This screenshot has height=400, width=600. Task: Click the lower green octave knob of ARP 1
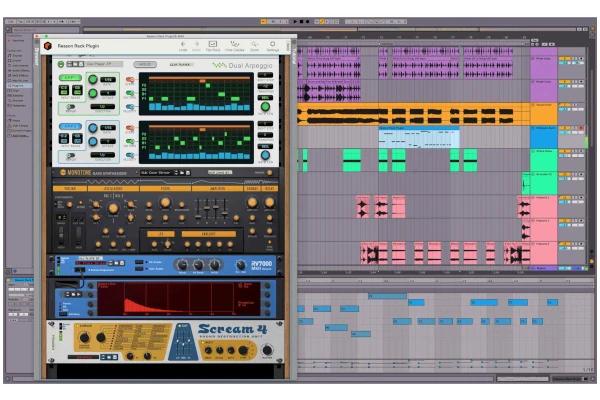click(x=93, y=93)
